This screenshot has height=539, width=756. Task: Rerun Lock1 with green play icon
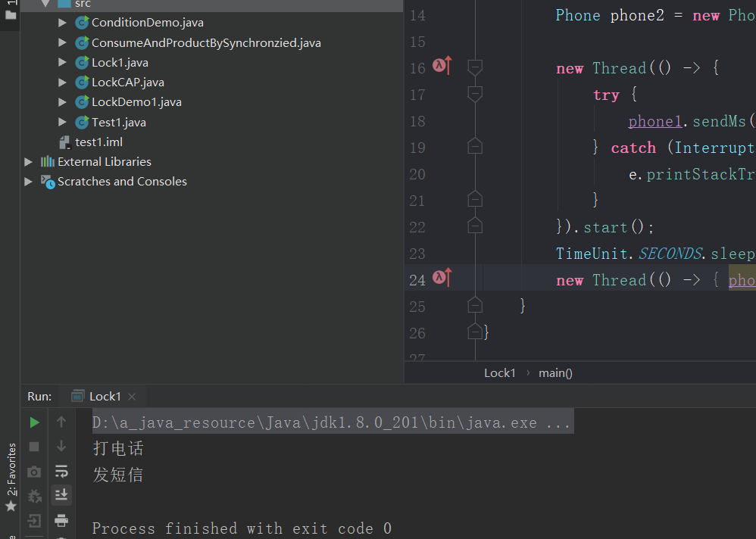coord(34,422)
